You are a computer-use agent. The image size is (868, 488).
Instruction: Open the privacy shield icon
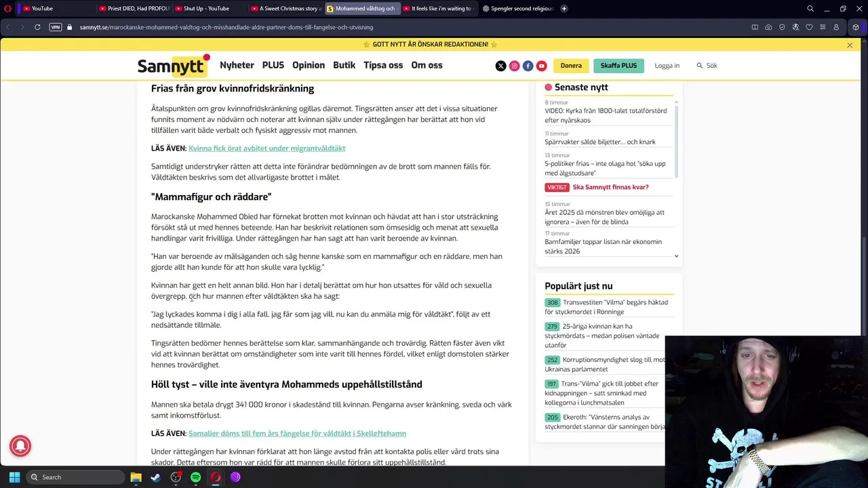click(782, 27)
